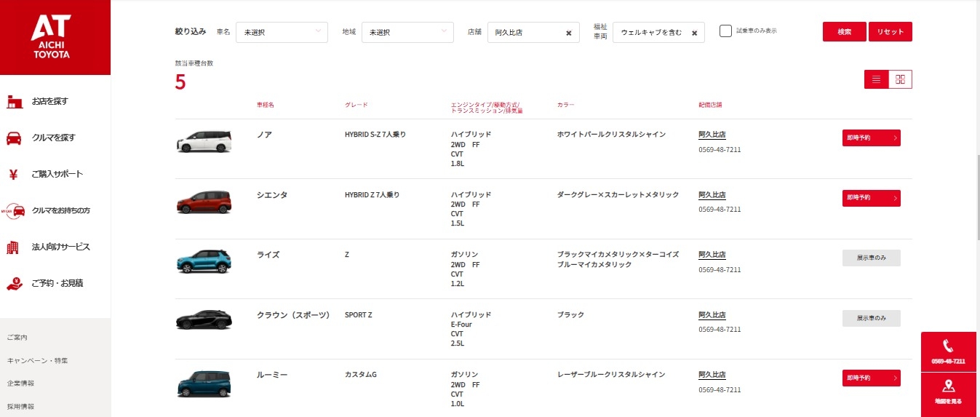Click the floating 地図を見る map button
The width and height of the screenshot is (980, 417).
point(949,393)
